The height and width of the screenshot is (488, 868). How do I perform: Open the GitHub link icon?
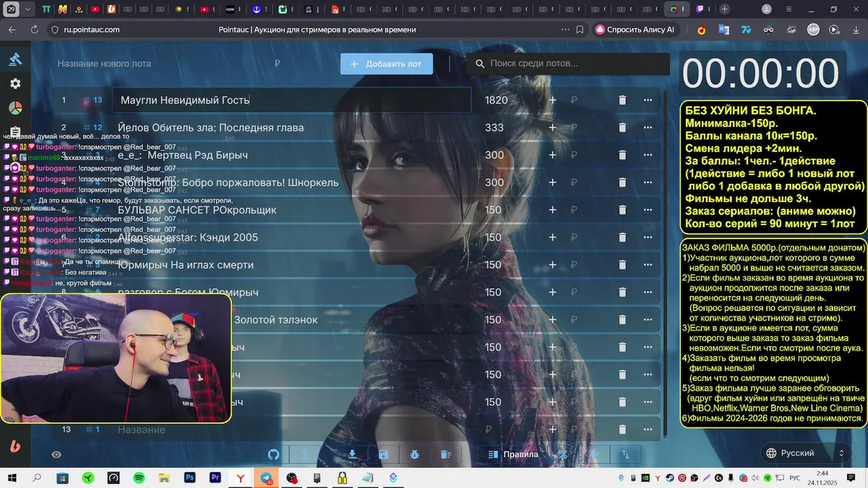tap(273, 455)
